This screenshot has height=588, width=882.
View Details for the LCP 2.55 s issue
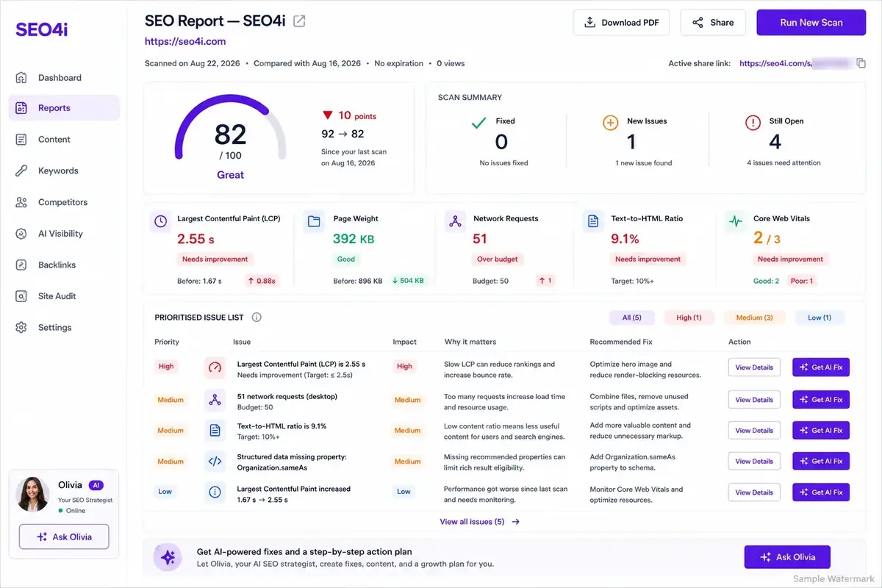point(754,367)
